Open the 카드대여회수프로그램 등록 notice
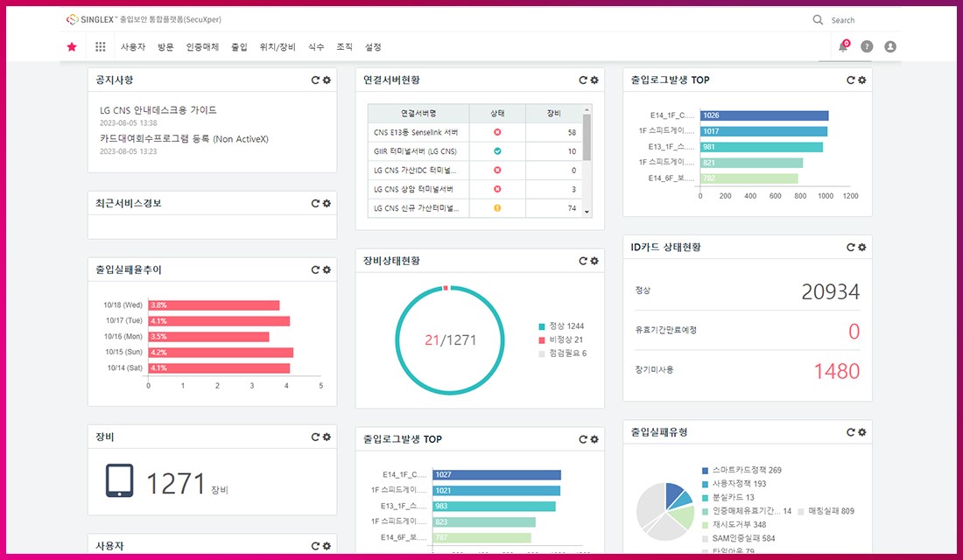 coord(184,138)
